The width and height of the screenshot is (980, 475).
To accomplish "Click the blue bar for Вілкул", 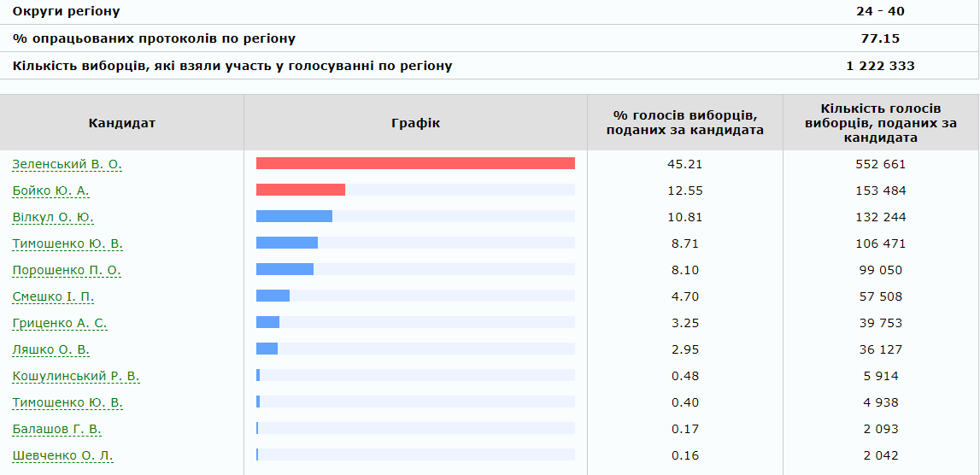I will (x=294, y=216).
